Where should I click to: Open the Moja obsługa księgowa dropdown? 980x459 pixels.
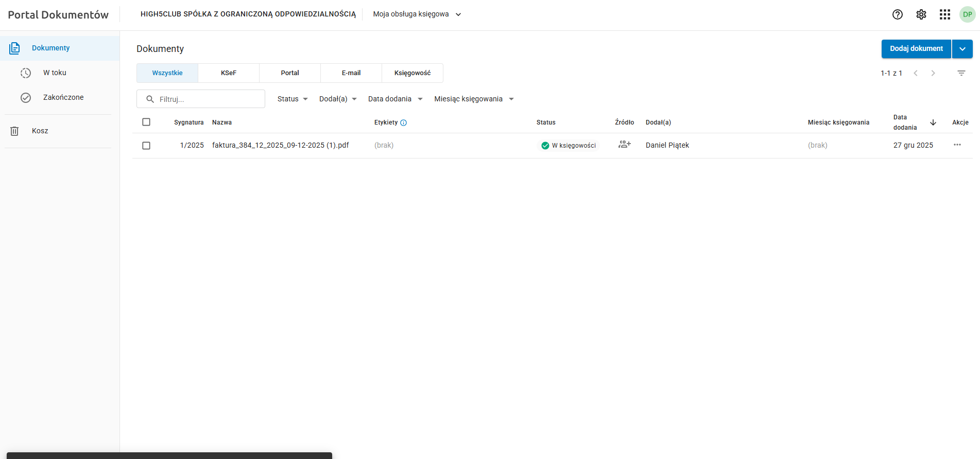click(x=417, y=14)
